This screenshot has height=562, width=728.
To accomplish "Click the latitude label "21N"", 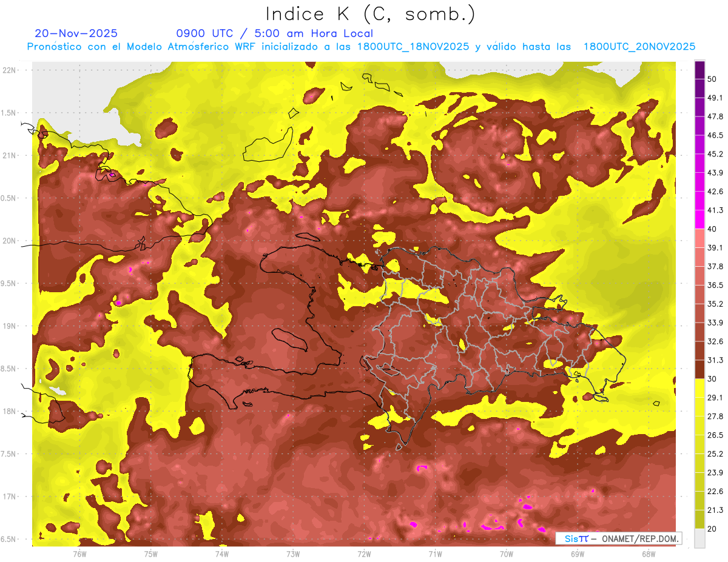I will pos(9,156).
